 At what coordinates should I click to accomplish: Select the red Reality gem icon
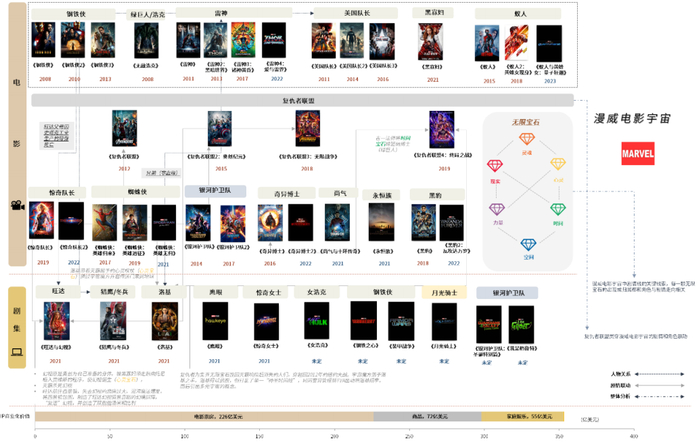click(495, 166)
